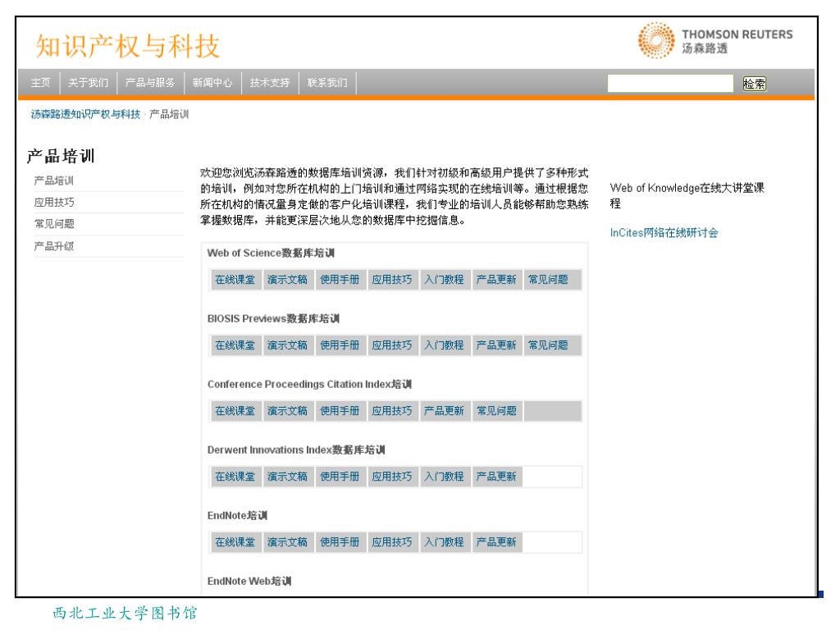
Task: Open 在线课堂 under Conference Proceedings Citation Index
Action: click(235, 411)
